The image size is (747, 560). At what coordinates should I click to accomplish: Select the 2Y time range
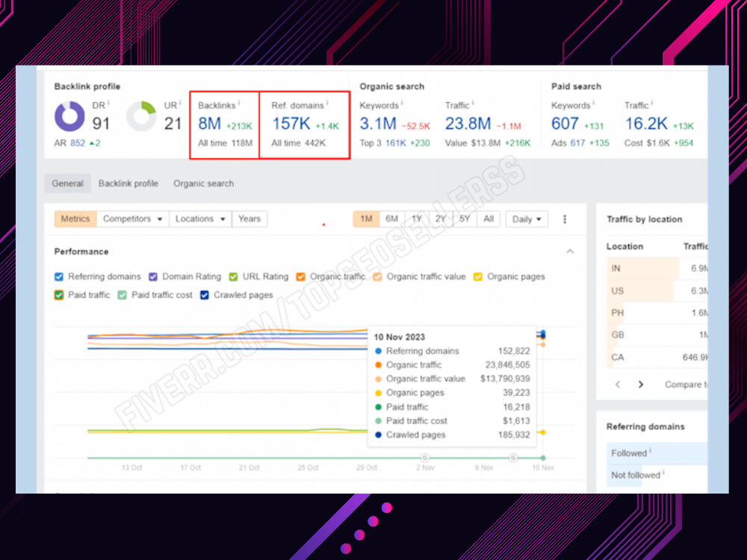[441, 219]
